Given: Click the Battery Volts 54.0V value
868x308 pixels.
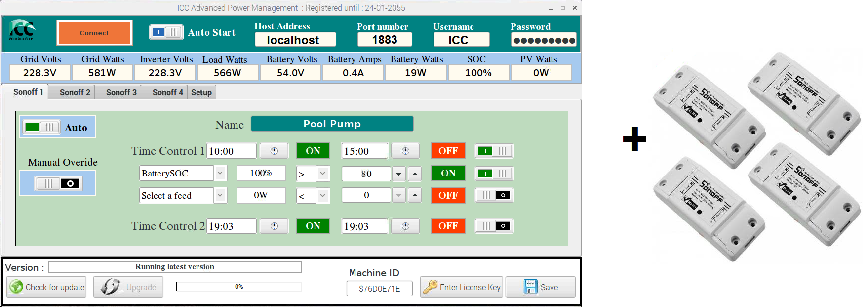Looking at the screenshot, I should point(290,73).
